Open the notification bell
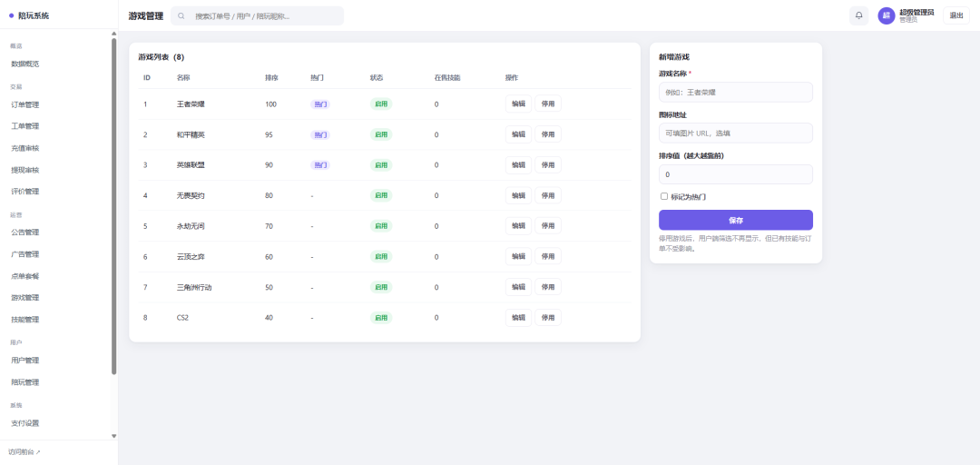The width and height of the screenshot is (980, 465). 858,15
